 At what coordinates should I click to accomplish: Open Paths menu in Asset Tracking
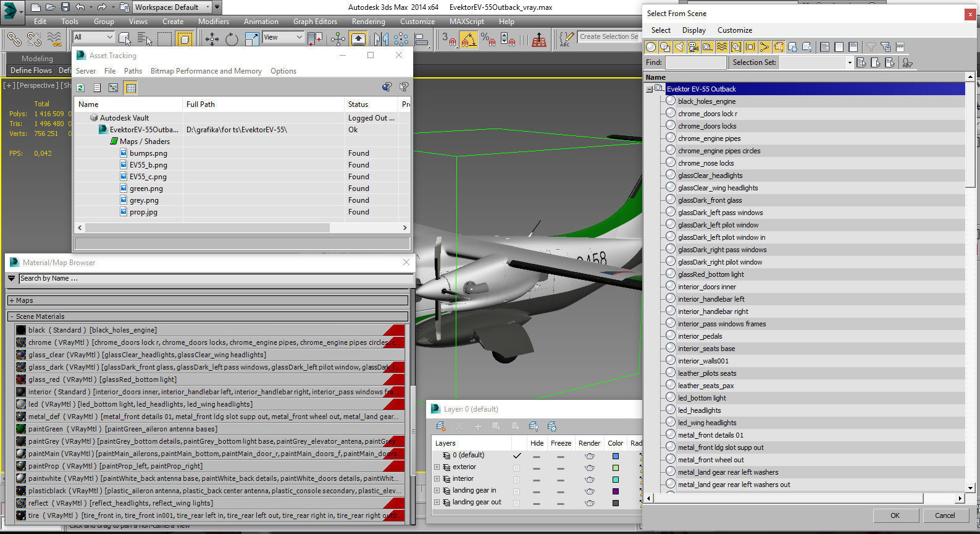pyautogui.click(x=133, y=71)
